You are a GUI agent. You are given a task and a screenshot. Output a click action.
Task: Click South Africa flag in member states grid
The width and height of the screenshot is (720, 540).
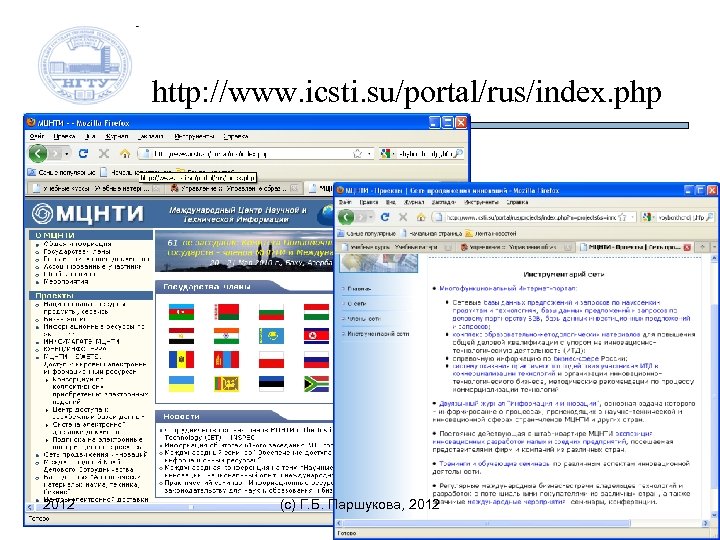[316, 384]
